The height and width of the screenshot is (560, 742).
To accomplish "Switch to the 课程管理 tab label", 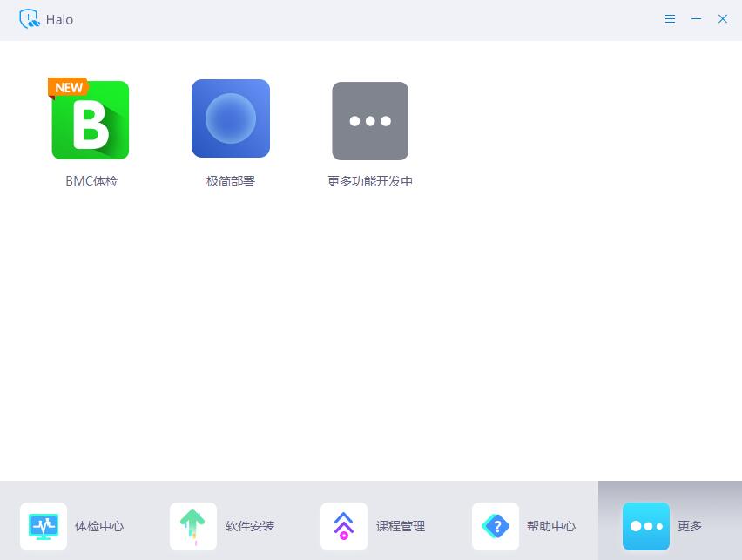I will [x=401, y=526].
